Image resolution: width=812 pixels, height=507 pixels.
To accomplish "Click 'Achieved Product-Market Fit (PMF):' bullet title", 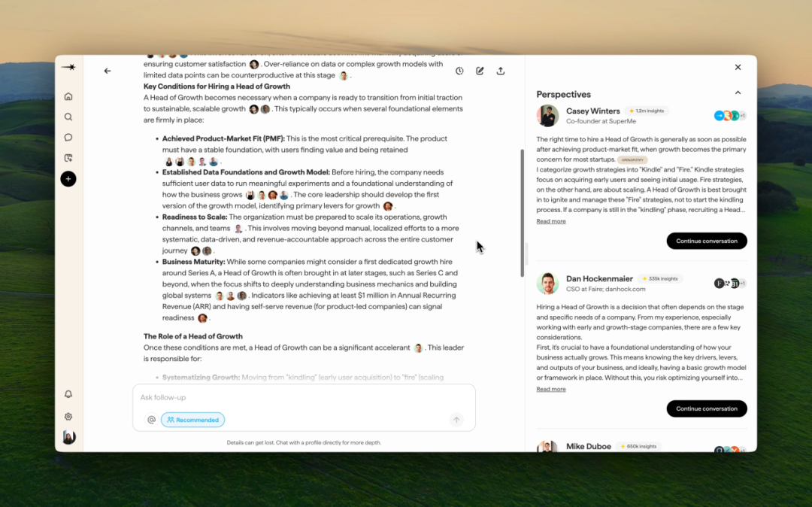I will pos(223,139).
